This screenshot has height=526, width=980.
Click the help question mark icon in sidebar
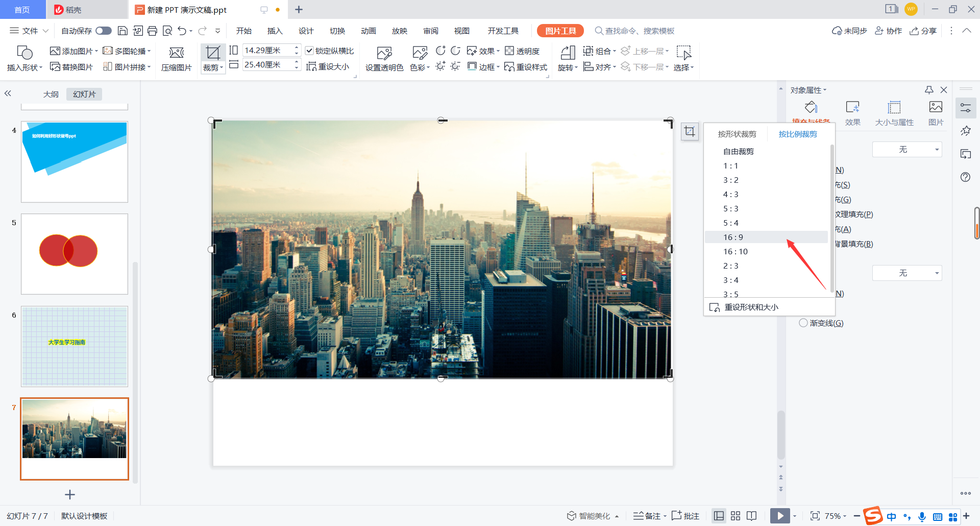point(965,177)
